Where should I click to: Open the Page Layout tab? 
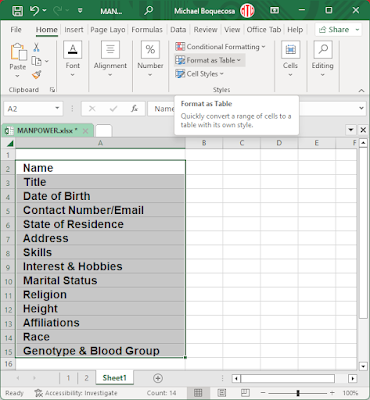click(x=108, y=30)
